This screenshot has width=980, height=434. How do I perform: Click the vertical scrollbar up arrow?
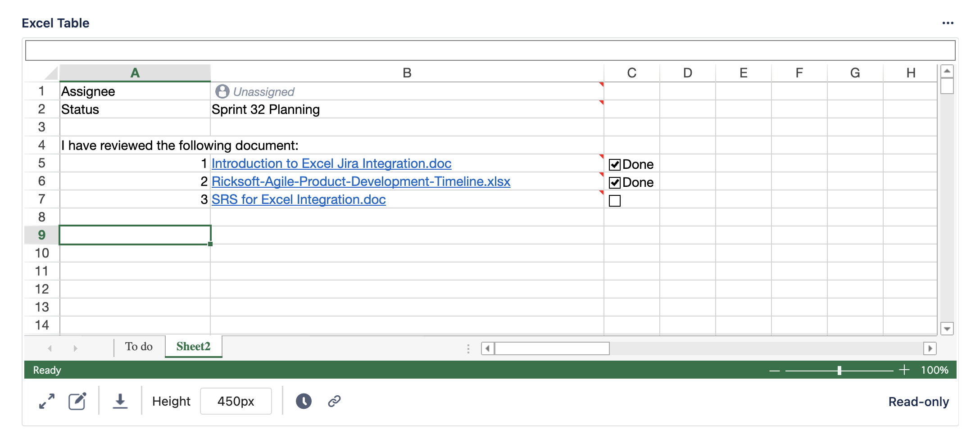pyautogui.click(x=947, y=71)
